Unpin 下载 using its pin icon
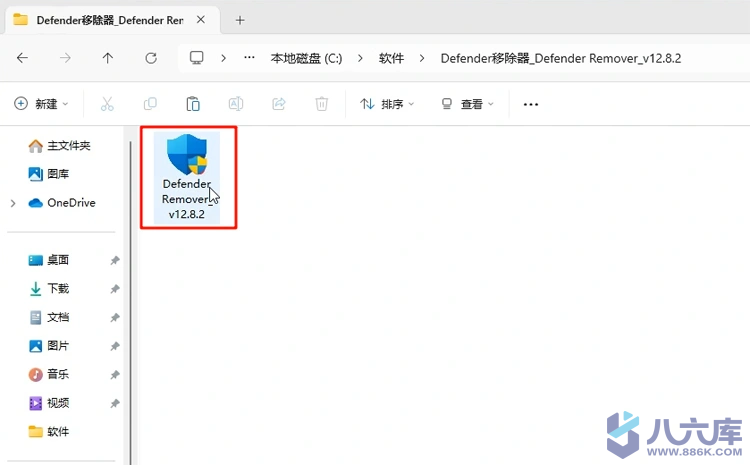Viewport: 750px width, 465px height. pyautogui.click(x=115, y=289)
